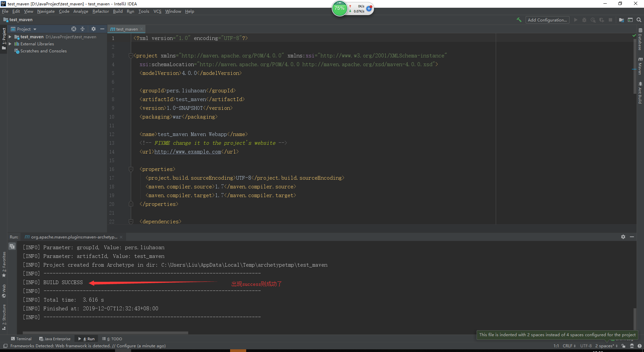Click the www.example.com URL link

click(x=187, y=152)
